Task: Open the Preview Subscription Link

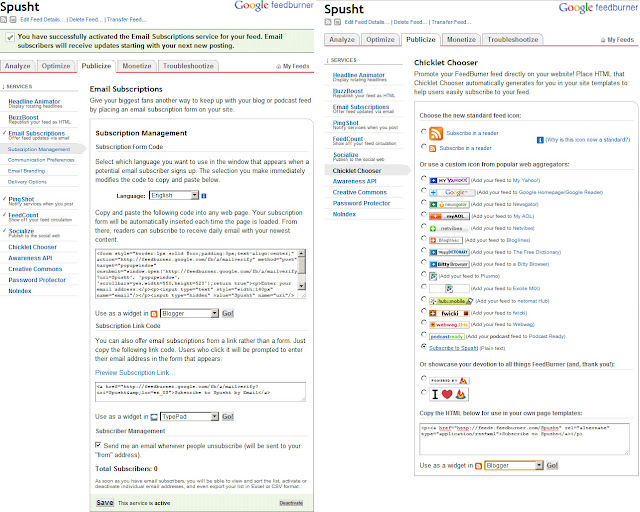Action: [x=135, y=373]
